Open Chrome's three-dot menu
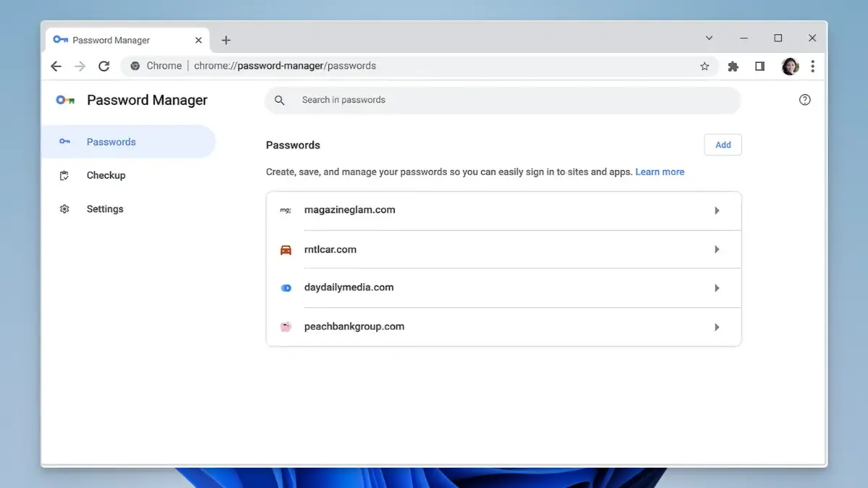The height and width of the screenshot is (488, 868). pyautogui.click(x=813, y=66)
